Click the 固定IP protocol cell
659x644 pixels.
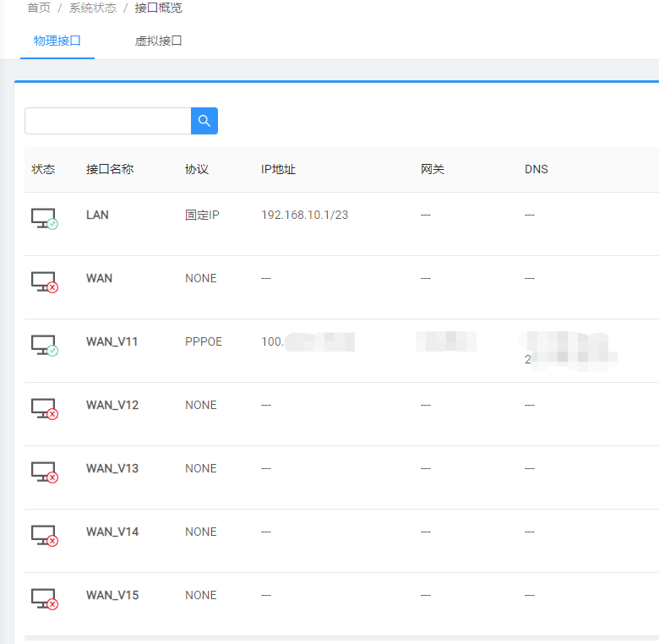202,215
